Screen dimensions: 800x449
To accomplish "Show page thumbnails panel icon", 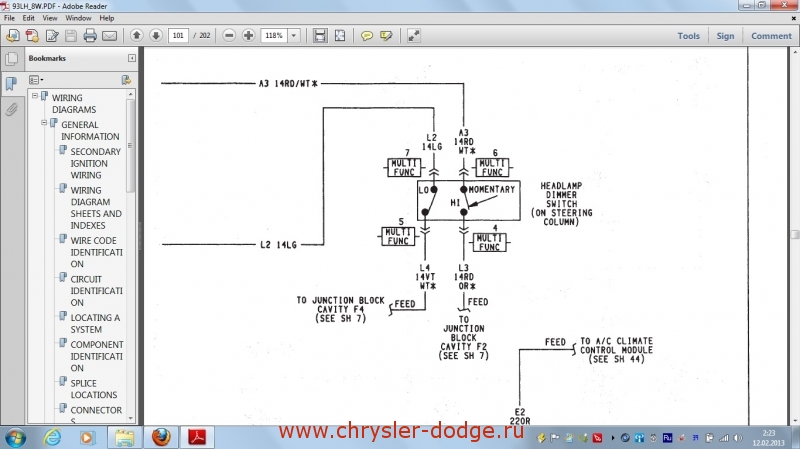I will point(11,59).
